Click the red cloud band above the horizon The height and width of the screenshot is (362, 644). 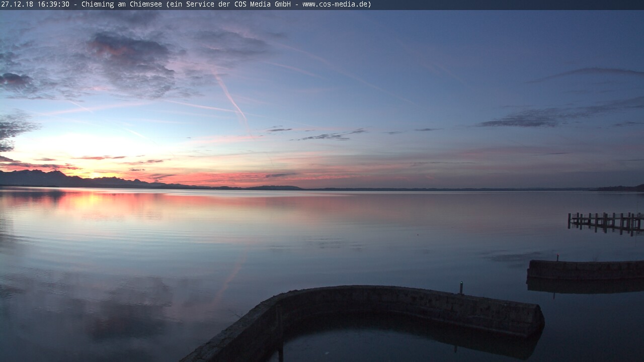[x=226, y=177]
